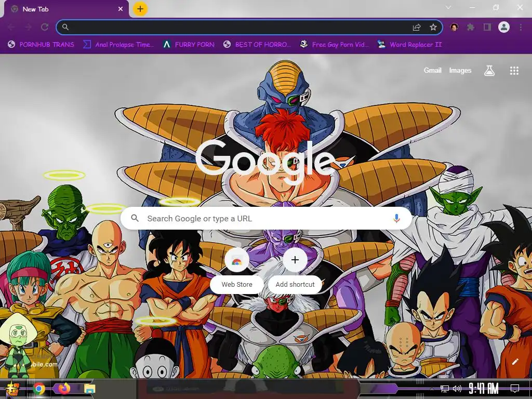This screenshot has height=399, width=532.
Task: Click the search magnifier in the Google box
Action: (x=135, y=218)
